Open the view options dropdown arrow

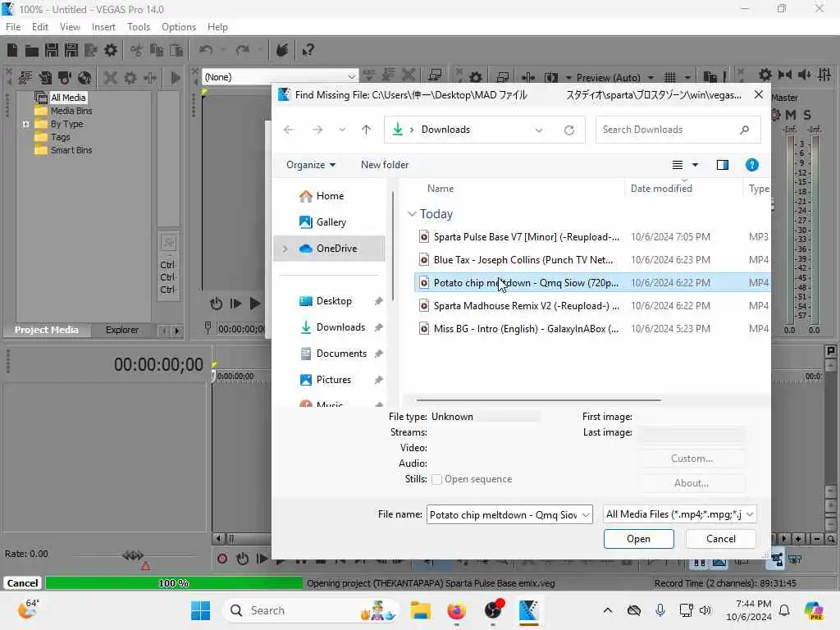coord(695,165)
